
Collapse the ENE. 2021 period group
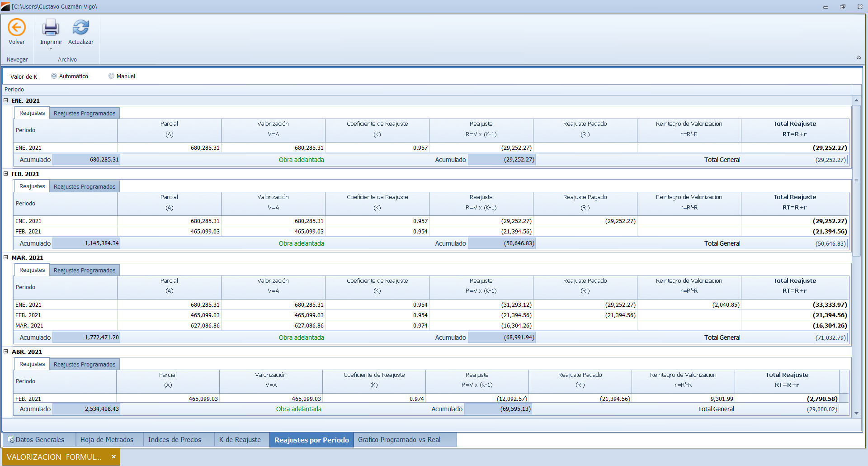[6, 100]
